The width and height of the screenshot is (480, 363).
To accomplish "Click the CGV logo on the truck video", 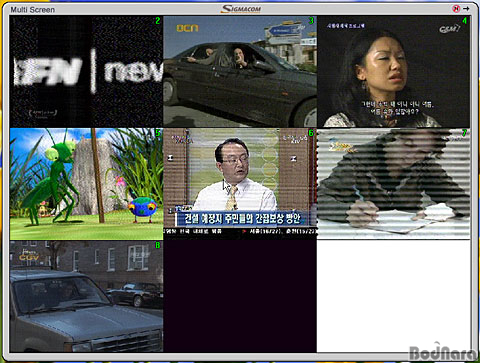I will 29,256.
